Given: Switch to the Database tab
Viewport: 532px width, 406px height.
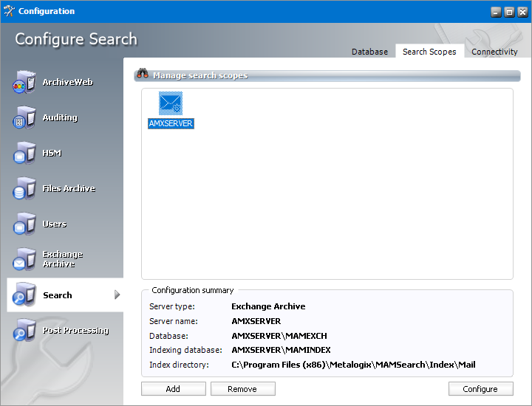Looking at the screenshot, I should pyautogui.click(x=369, y=52).
